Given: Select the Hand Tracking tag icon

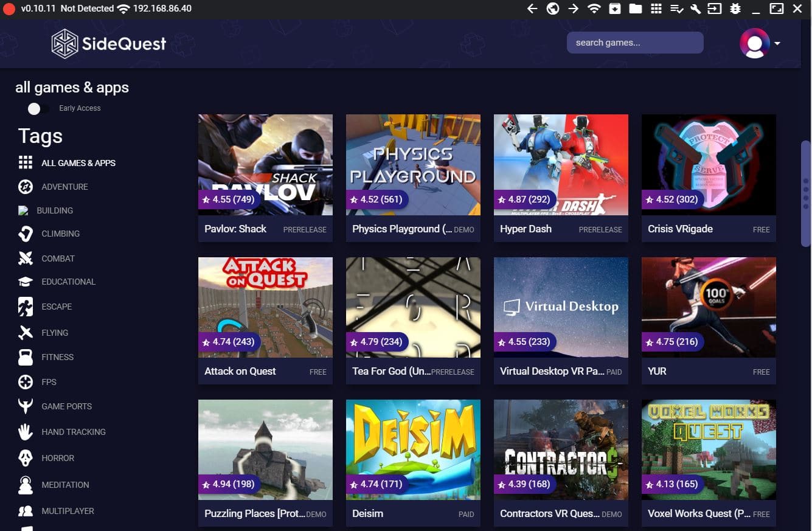Looking at the screenshot, I should coord(26,432).
